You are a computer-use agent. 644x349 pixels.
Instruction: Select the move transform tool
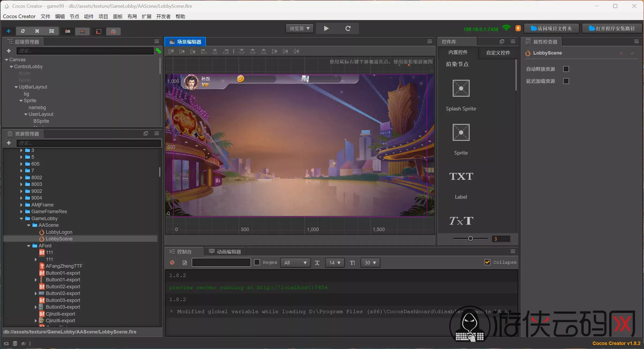coord(9,31)
